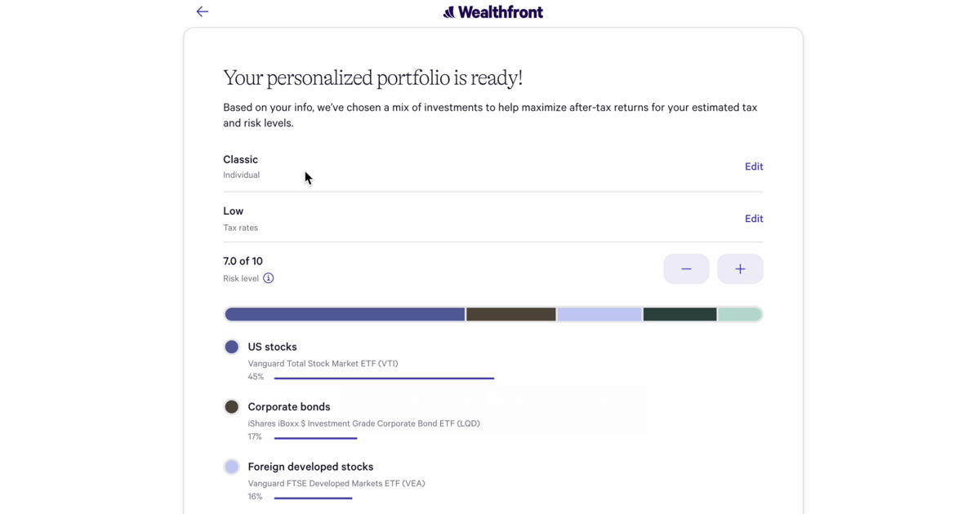The width and height of the screenshot is (980, 514).
Task: Open the US stocks holding row
Action: [x=273, y=347]
